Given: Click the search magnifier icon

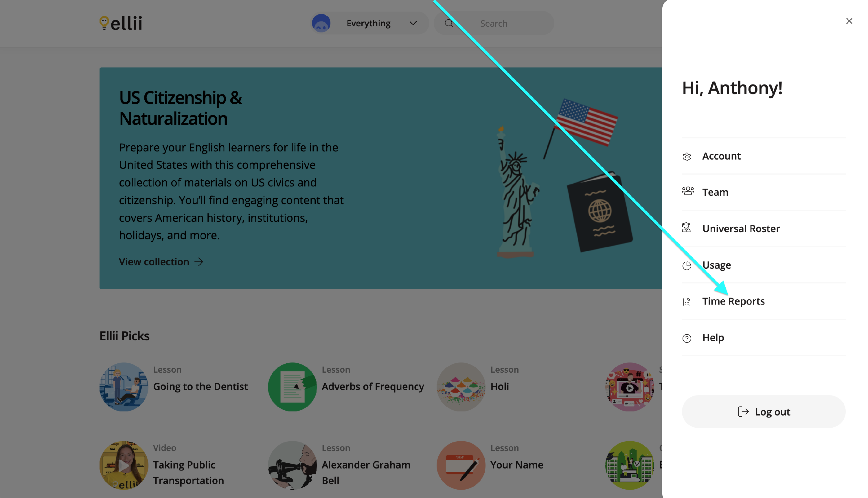Looking at the screenshot, I should click(449, 23).
